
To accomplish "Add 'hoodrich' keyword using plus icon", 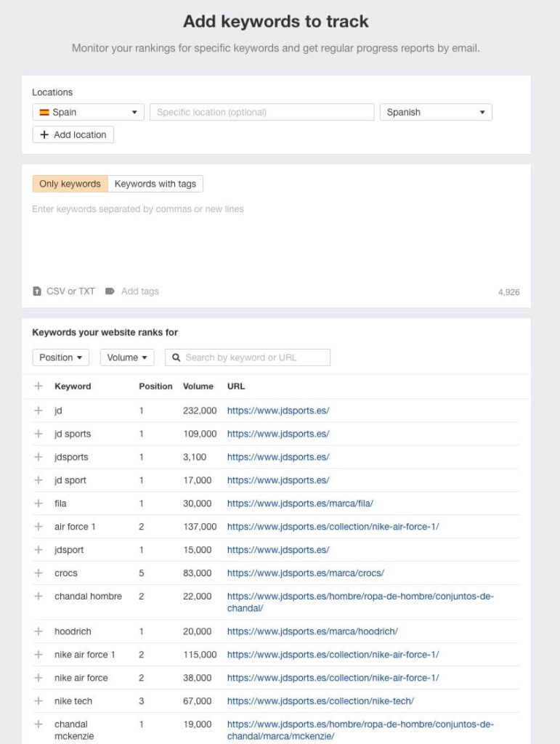I will 38,631.
